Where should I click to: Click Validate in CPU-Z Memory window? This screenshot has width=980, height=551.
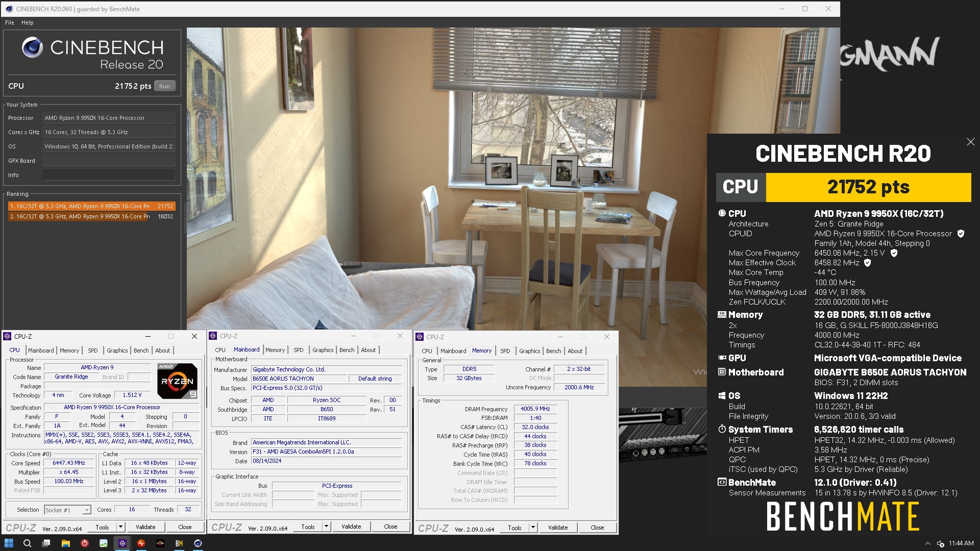pyautogui.click(x=558, y=528)
